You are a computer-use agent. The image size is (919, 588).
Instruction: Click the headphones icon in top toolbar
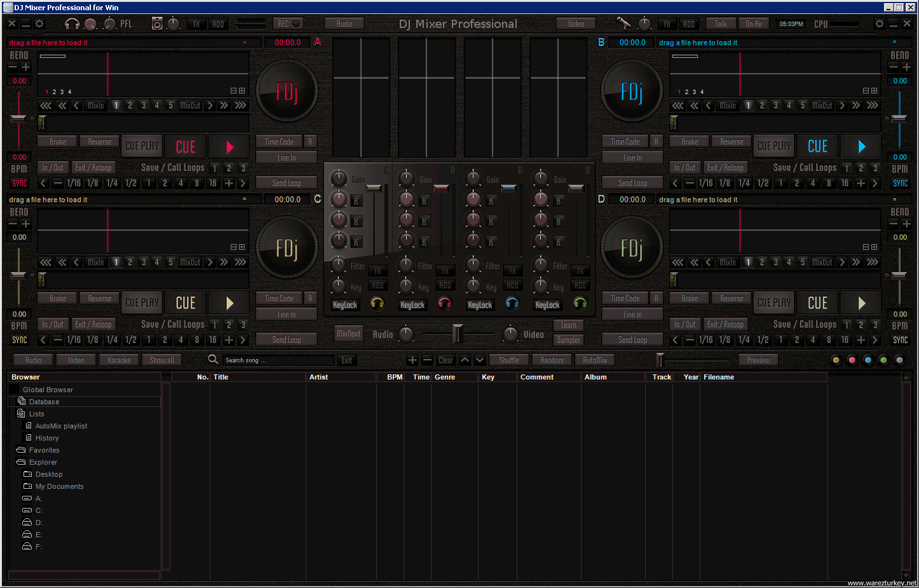[72, 24]
